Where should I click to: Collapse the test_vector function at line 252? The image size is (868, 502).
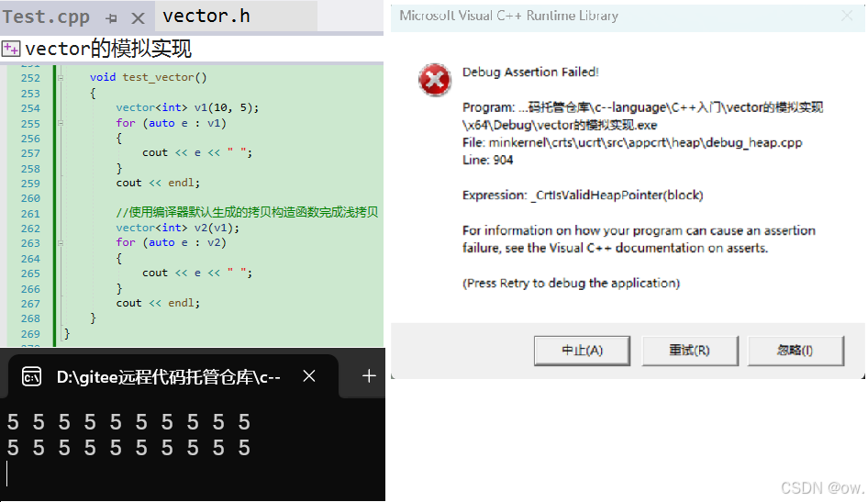coord(61,77)
